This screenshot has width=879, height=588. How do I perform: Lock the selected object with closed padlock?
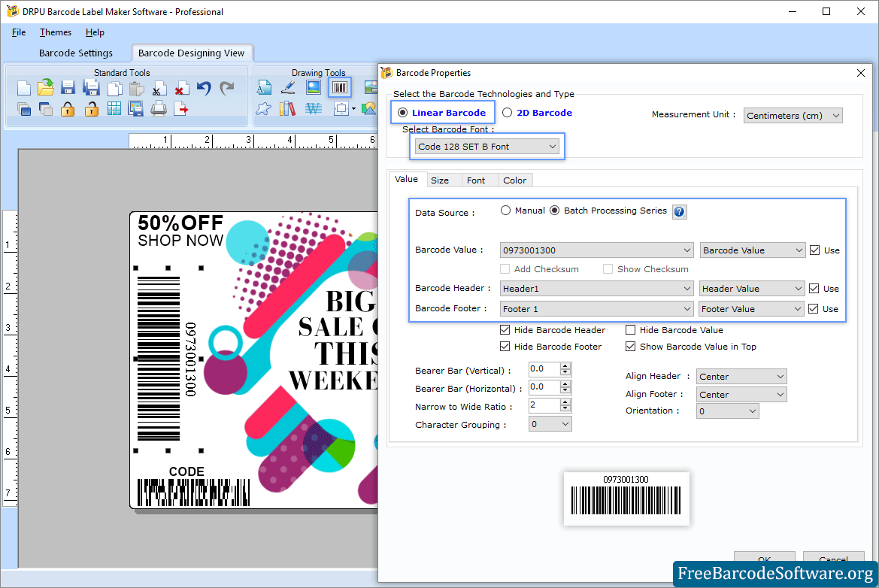coord(68,109)
